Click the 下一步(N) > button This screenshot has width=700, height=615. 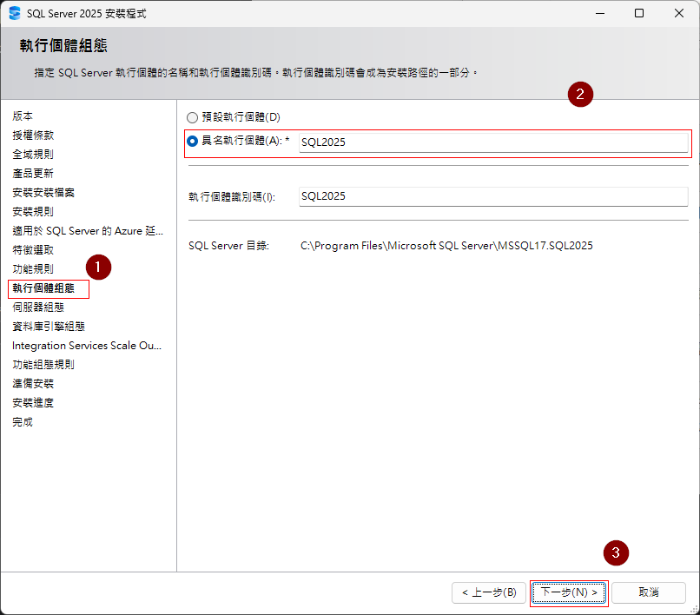coord(569,592)
